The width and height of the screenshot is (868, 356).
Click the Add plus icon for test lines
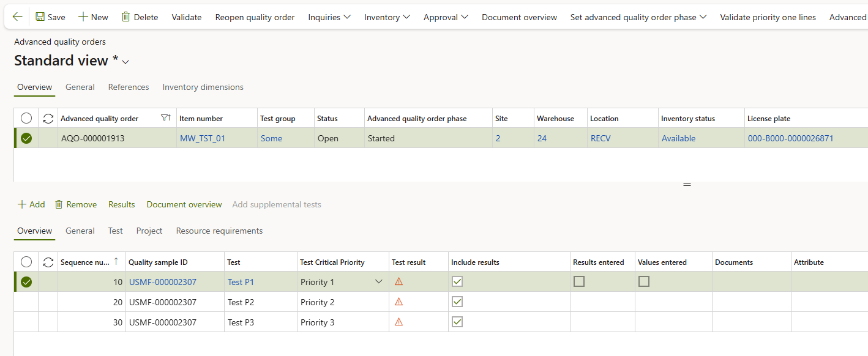pyautogui.click(x=22, y=204)
